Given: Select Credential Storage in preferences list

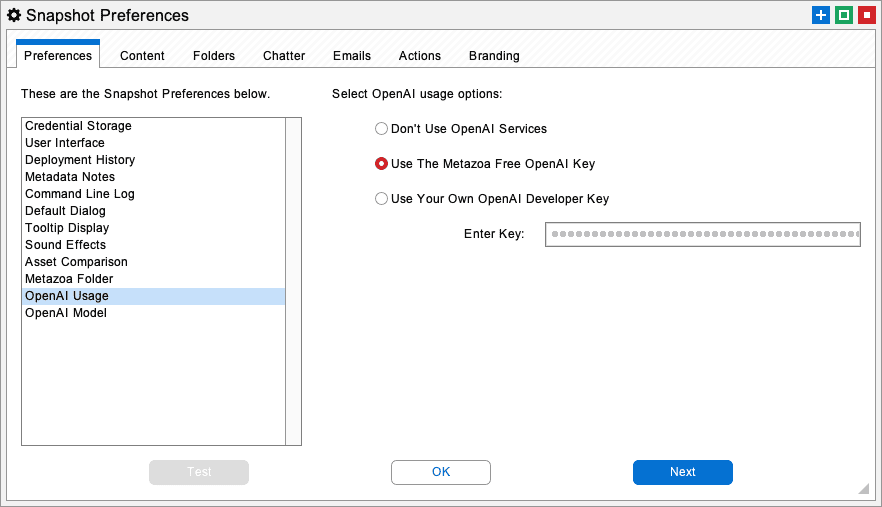Looking at the screenshot, I should click(x=154, y=126).
